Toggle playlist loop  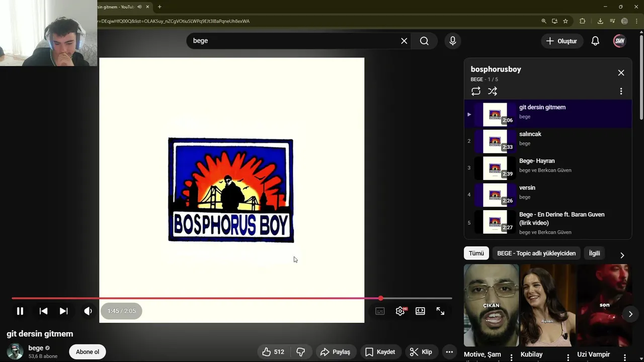tap(476, 91)
